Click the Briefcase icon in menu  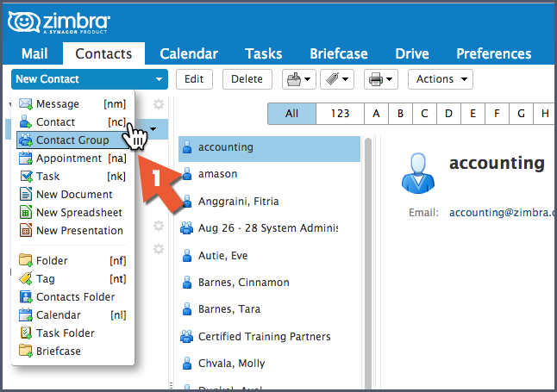click(x=26, y=351)
